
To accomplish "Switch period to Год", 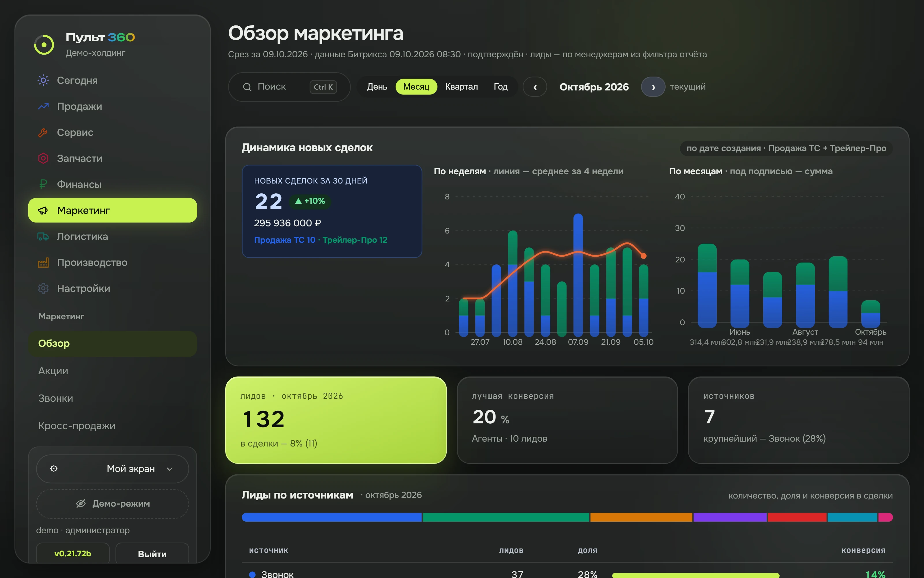I will 500,87.
